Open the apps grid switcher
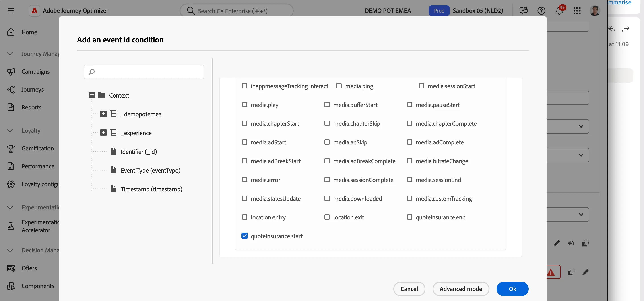Viewport: 644px width, 301px height. tap(577, 10)
